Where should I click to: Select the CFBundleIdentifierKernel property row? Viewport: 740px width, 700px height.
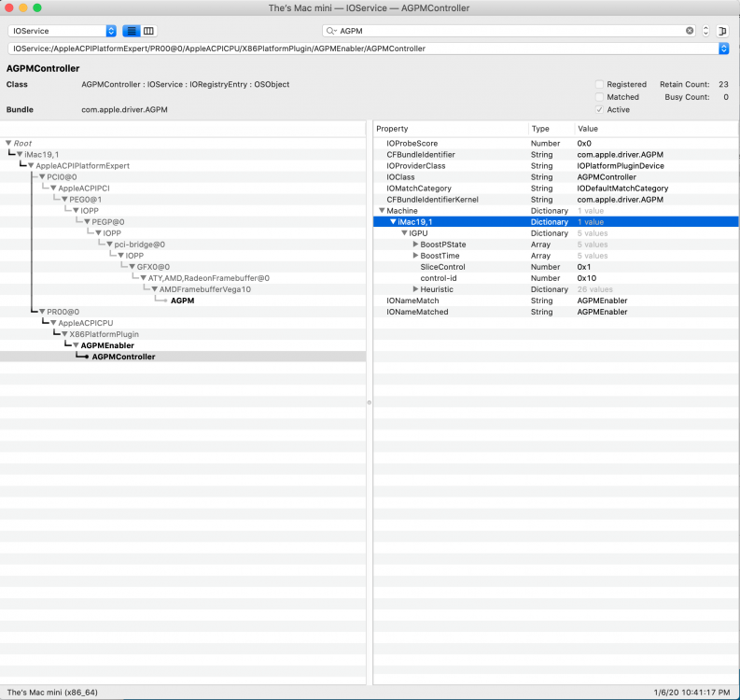point(556,200)
